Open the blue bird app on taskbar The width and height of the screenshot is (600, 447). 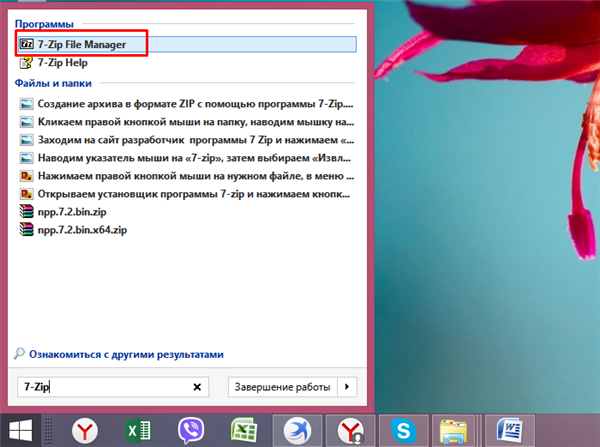pos(297,431)
